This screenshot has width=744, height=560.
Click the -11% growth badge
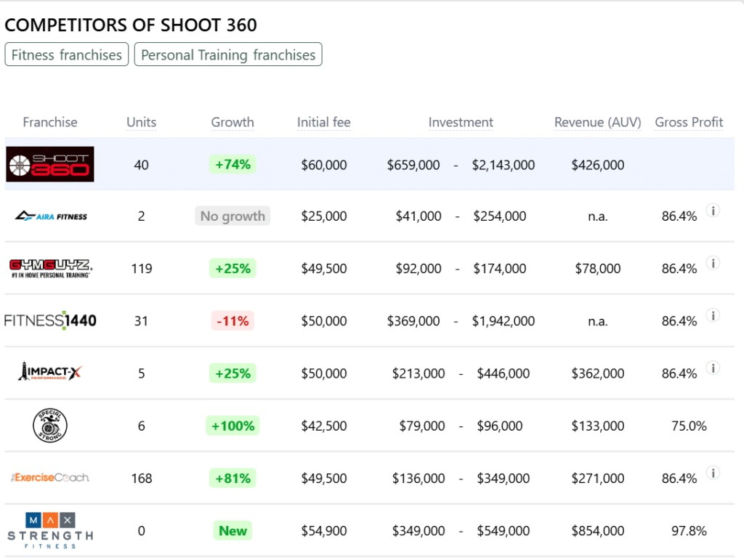click(232, 321)
